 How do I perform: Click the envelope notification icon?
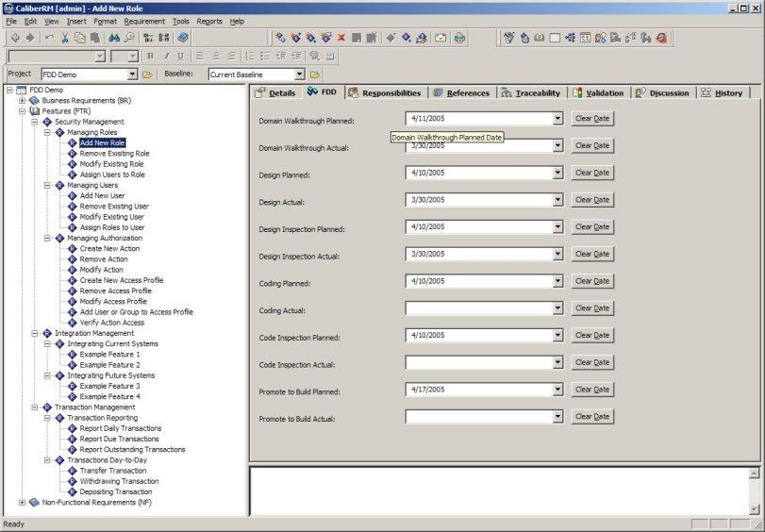pos(441,38)
